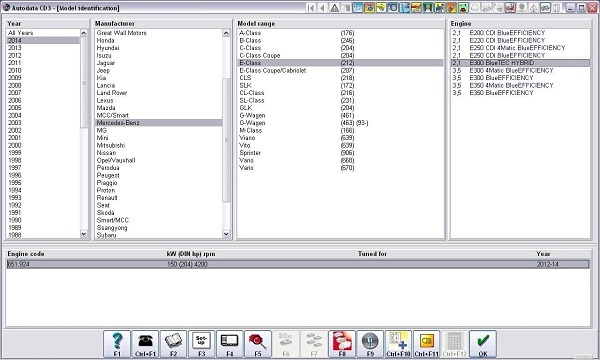Viewport: 600px width, 360px height.
Task: Select E300 4Matic BlueEFFICIENCY engine
Action: [520, 70]
